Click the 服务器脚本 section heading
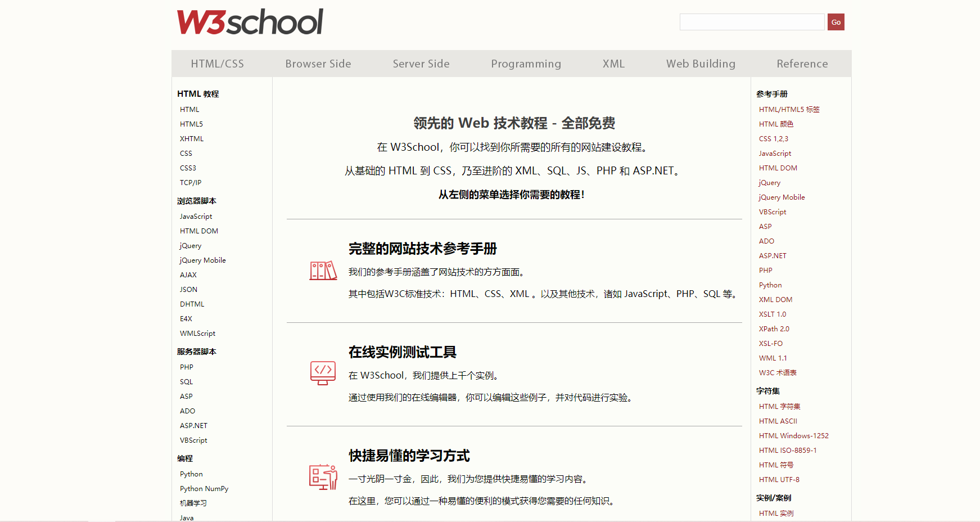 coord(197,351)
